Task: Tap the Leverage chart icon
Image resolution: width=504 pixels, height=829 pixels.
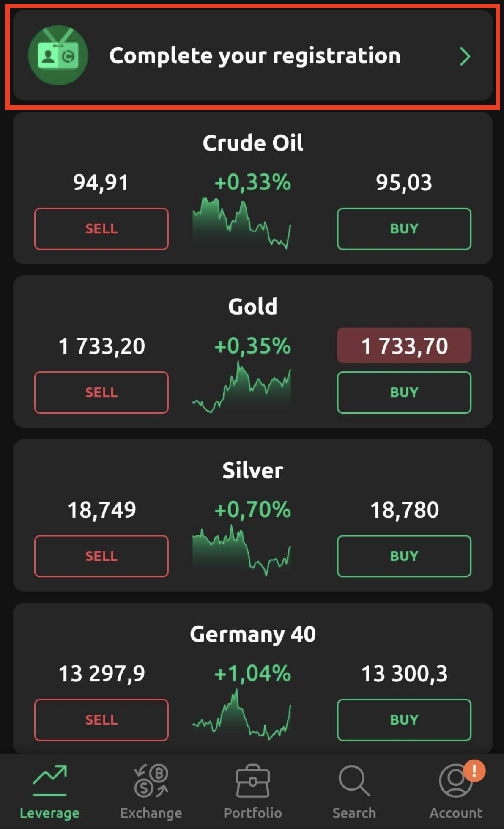Action: 50,780
